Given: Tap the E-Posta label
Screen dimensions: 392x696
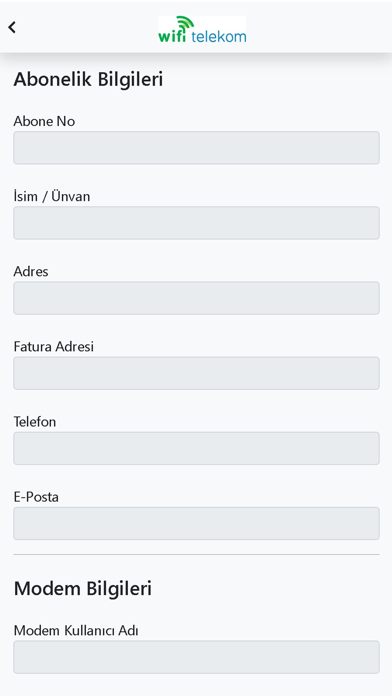Looking at the screenshot, I should click(x=36, y=497).
